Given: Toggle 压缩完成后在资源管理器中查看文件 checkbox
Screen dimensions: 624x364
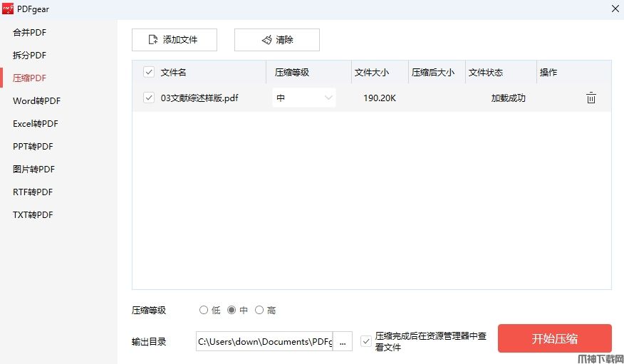Looking at the screenshot, I should pos(366,342).
